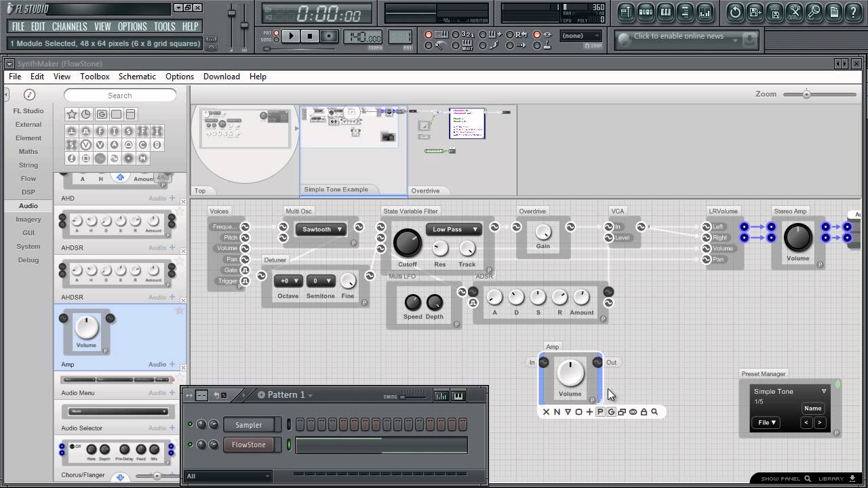Click the FlowStone channel button
868x488 pixels.
248,445
